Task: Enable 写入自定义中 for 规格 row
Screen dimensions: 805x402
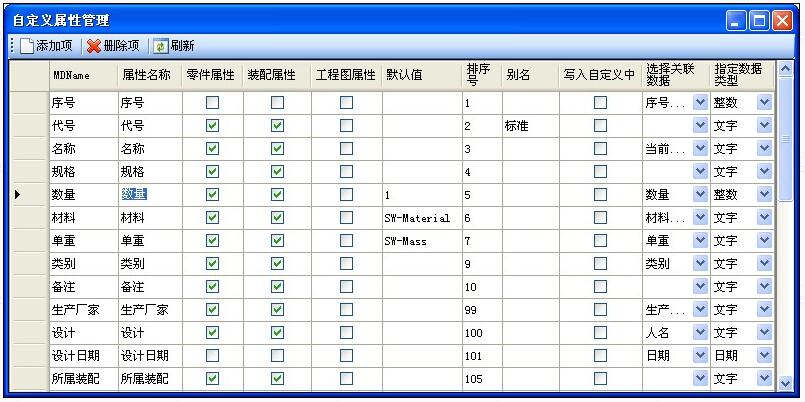Action: 600,171
